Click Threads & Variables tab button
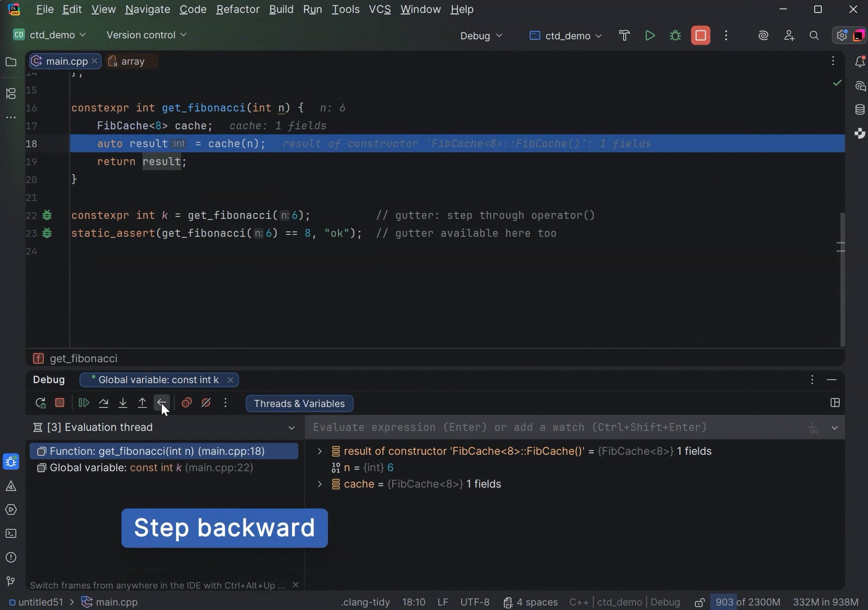Screen dimensions: 868x610 [x=300, y=404]
